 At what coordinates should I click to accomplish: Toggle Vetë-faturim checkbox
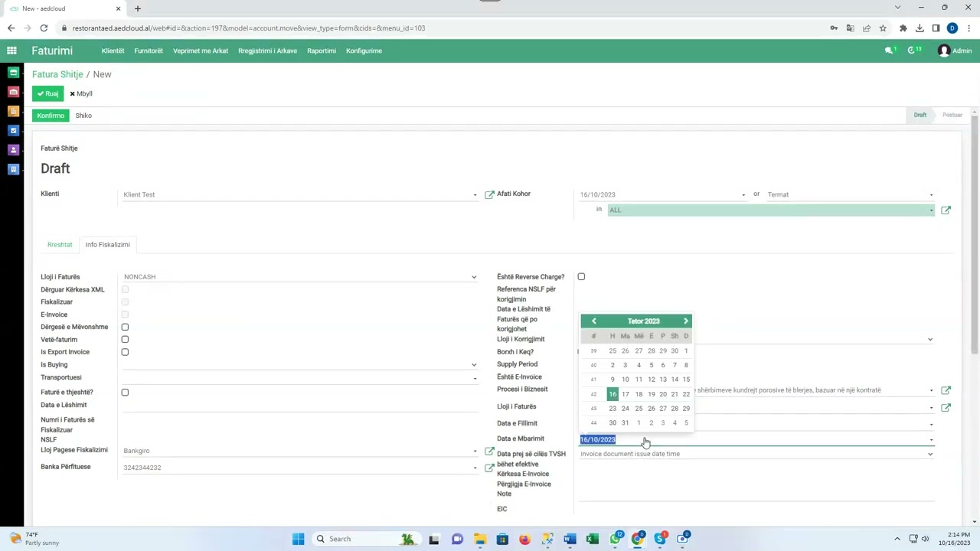[125, 340]
